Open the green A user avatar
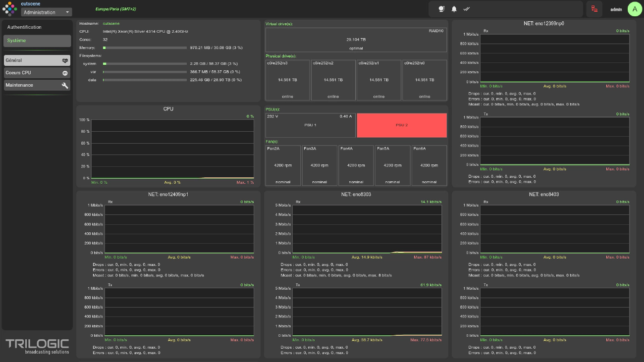The image size is (644, 362). point(635,9)
